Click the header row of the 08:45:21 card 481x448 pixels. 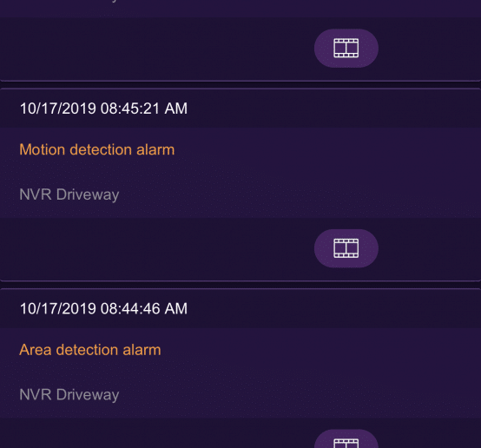pos(240,109)
